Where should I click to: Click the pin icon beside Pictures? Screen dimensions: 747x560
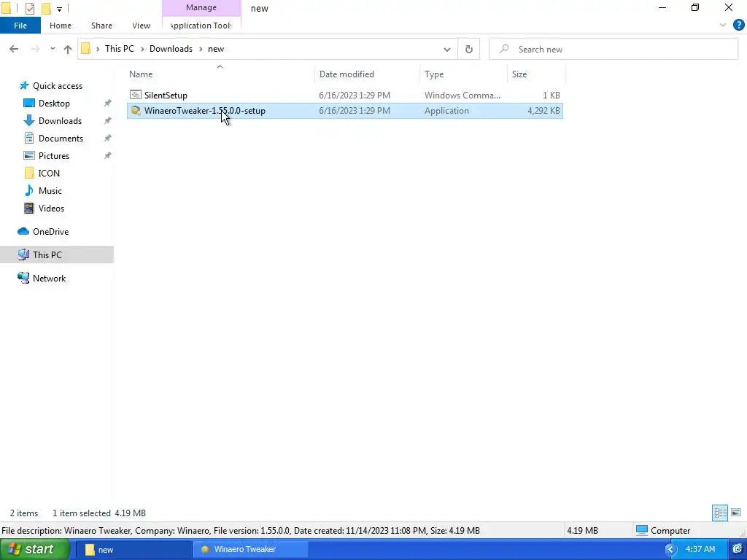(108, 156)
